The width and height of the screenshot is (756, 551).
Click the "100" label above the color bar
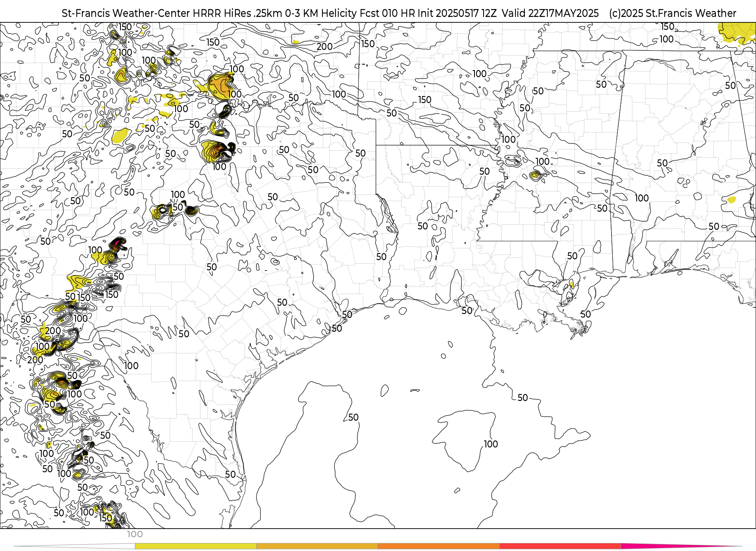pos(135,534)
